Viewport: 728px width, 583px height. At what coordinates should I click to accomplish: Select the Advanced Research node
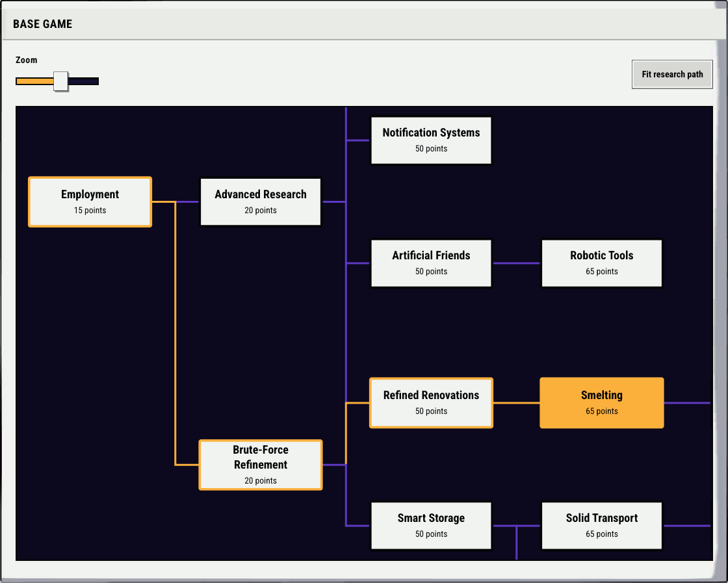[261, 202]
